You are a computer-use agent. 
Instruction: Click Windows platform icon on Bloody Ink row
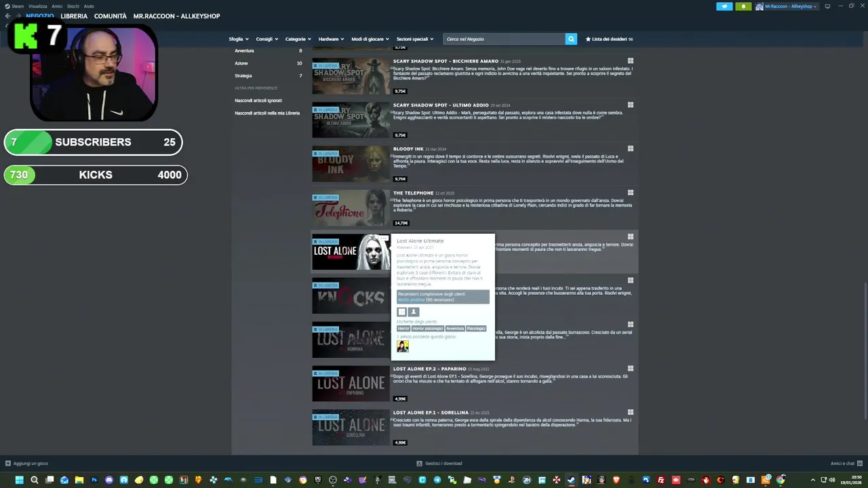pos(630,148)
